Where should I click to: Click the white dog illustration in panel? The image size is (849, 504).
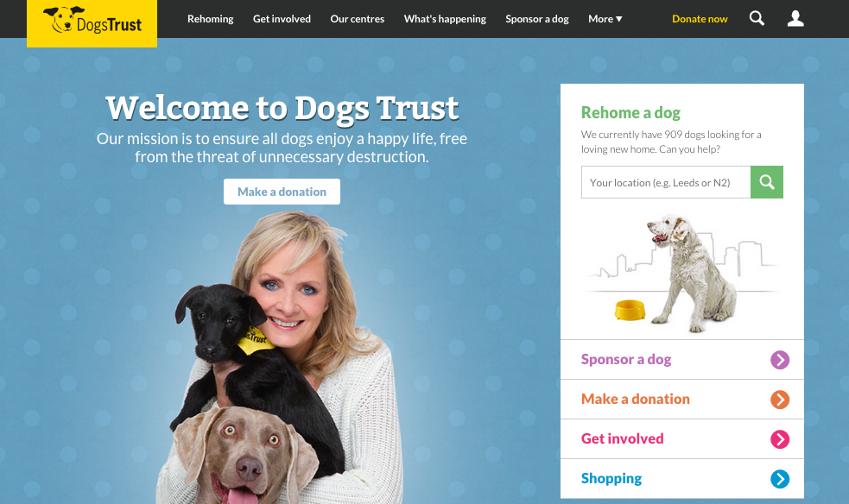[x=688, y=273]
